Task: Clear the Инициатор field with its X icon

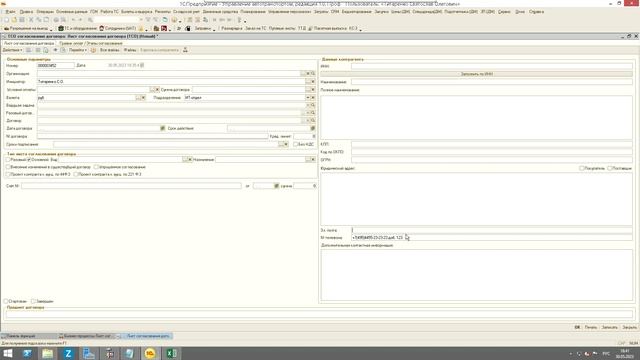Action: (313, 82)
